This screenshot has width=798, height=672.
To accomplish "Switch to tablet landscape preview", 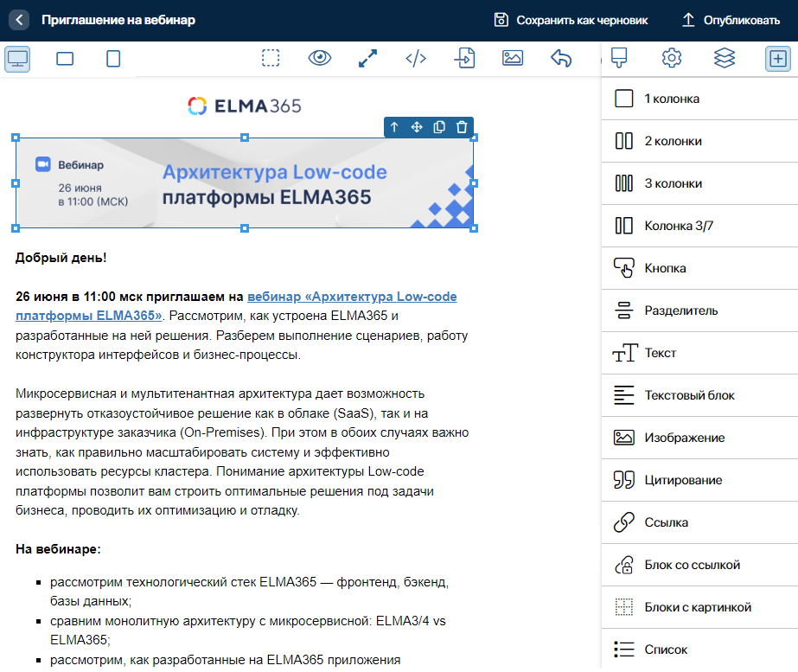I will tap(65, 59).
